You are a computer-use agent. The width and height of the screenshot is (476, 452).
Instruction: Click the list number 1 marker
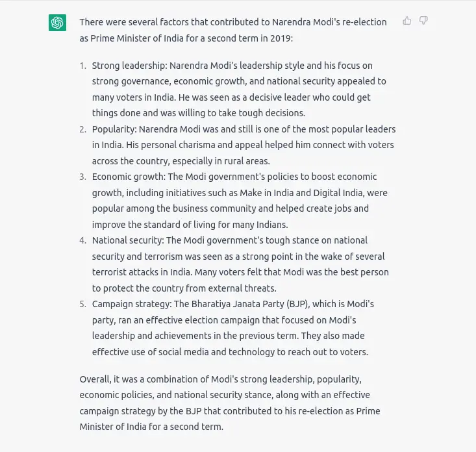pos(83,66)
